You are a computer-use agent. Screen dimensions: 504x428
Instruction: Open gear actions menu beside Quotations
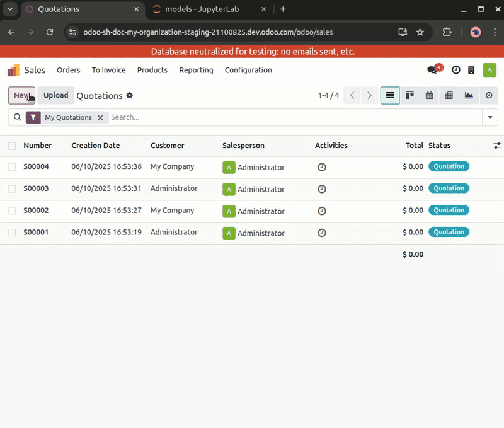pyautogui.click(x=130, y=95)
